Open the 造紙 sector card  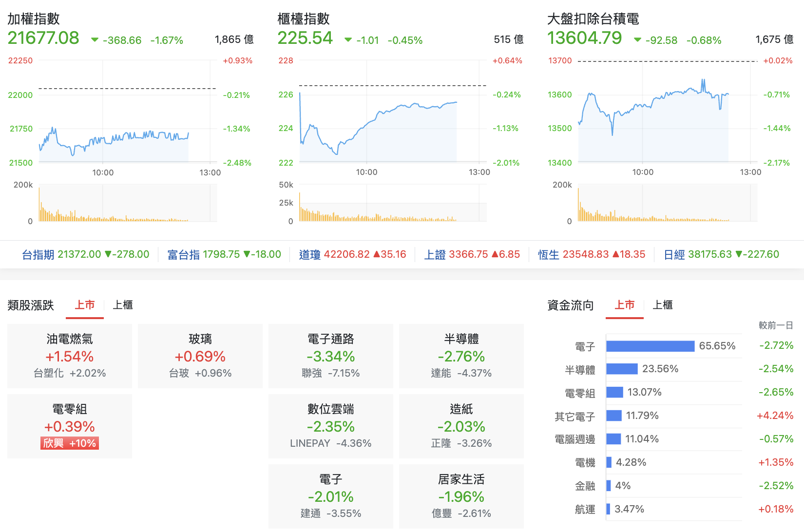tap(461, 426)
